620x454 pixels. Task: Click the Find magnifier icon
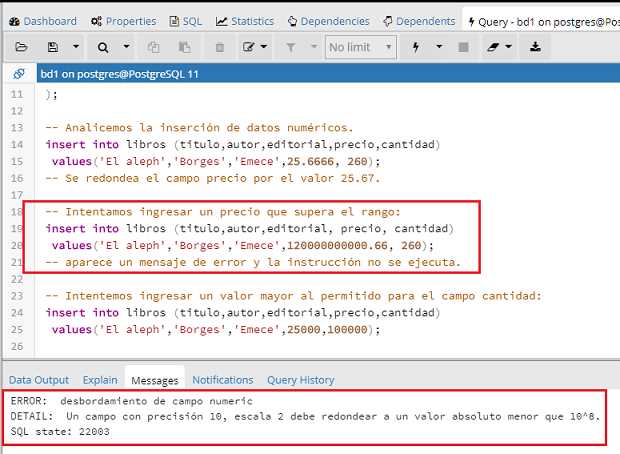coord(103,47)
